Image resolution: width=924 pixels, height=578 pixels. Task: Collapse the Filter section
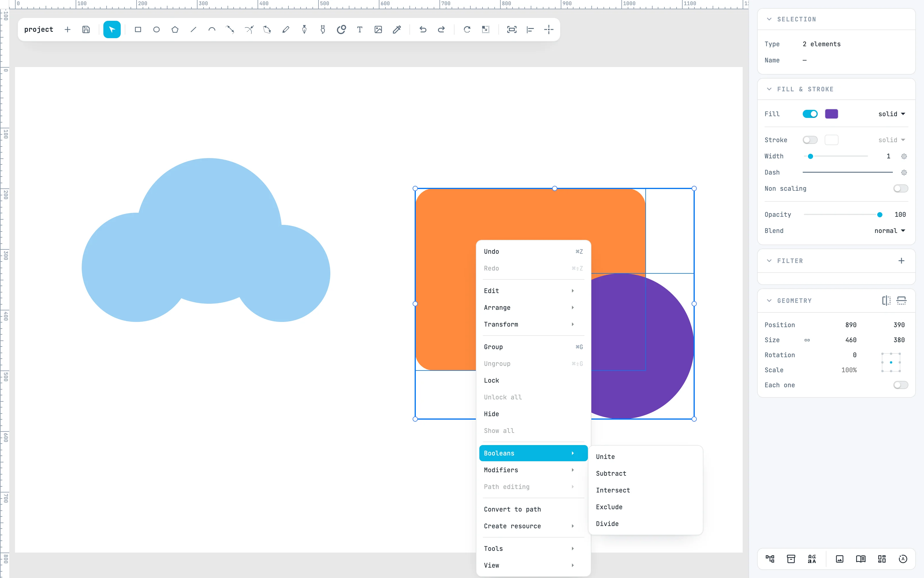769,261
